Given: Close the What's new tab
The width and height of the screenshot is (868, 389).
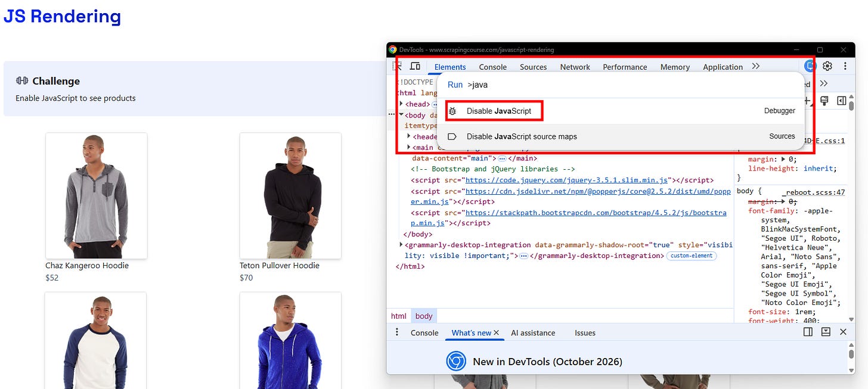Looking at the screenshot, I should (496, 332).
